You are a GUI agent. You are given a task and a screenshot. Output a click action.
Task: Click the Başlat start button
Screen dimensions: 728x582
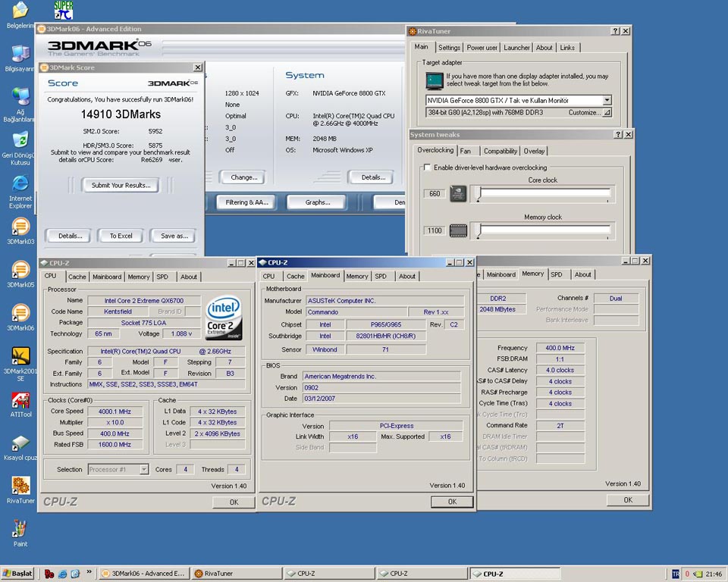pos(18,574)
